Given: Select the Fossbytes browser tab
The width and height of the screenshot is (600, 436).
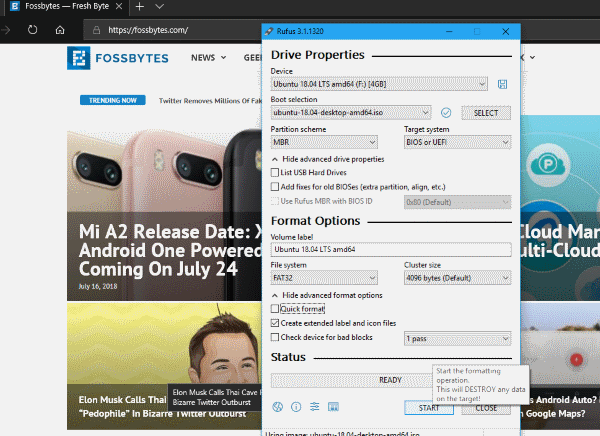Looking at the screenshot, I should pyautogui.click(x=60, y=6).
